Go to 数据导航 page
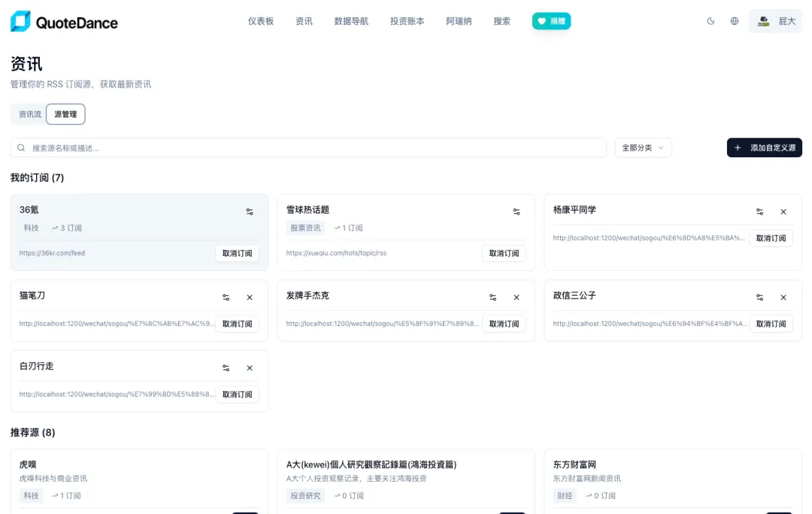The image size is (812, 514). tap(351, 21)
